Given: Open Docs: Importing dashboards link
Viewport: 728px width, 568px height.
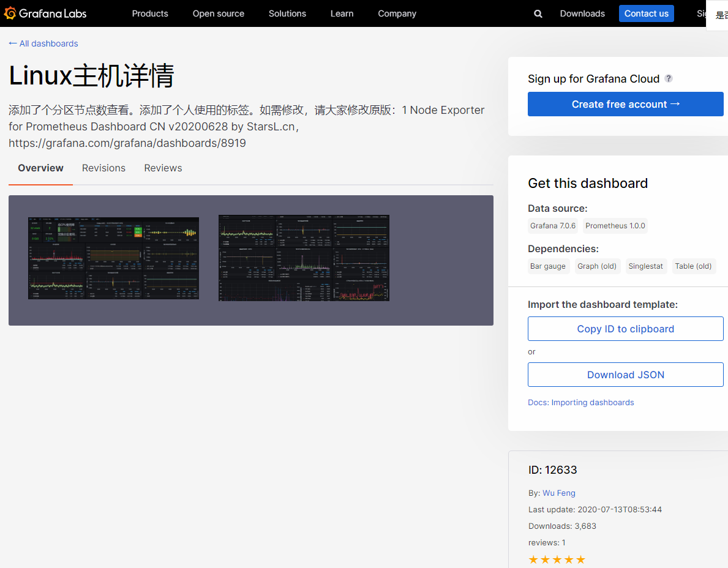Looking at the screenshot, I should click(x=581, y=402).
